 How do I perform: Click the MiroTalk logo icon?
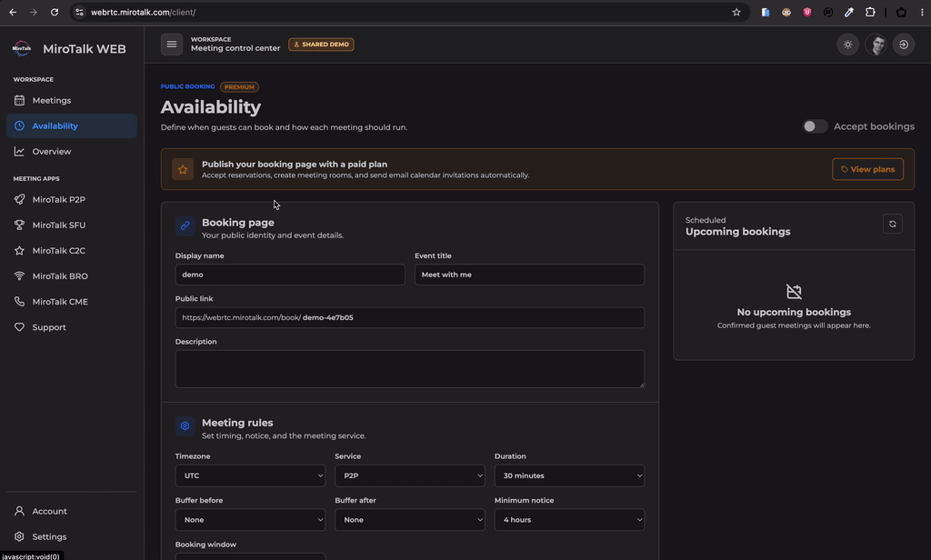pyautogui.click(x=22, y=49)
